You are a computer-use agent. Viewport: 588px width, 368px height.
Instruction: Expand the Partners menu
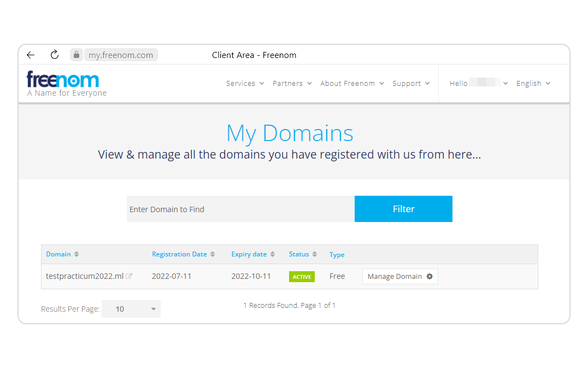[x=292, y=83]
